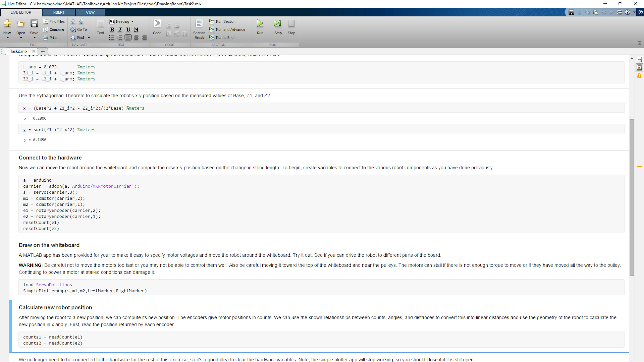Toggle underline formatting
Viewport: 644px width, 362px height.
coord(128,30)
